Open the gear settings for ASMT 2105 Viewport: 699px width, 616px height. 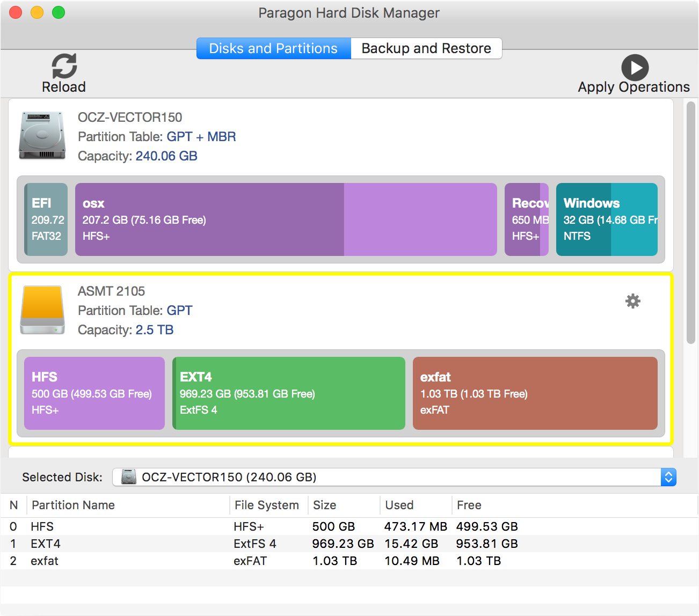633,301
